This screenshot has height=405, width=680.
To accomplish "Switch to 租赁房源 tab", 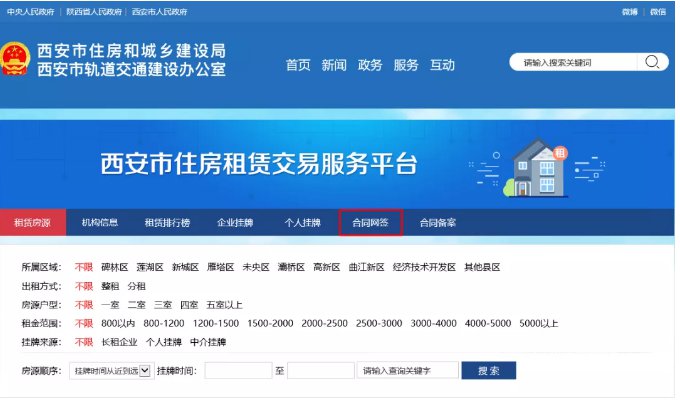I will point(33,222).
